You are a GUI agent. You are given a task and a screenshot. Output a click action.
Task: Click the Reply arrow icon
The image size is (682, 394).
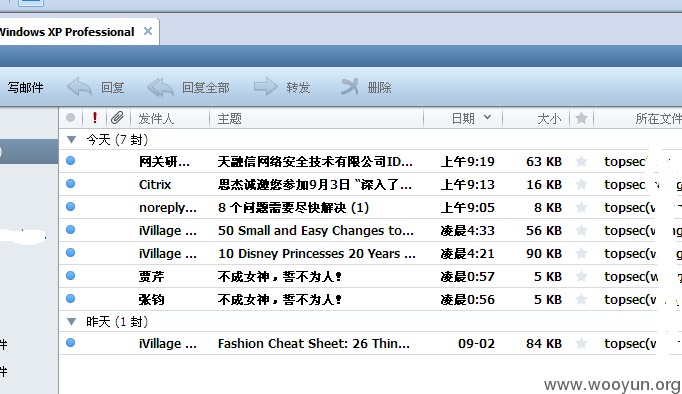click(x=79, y=87)
